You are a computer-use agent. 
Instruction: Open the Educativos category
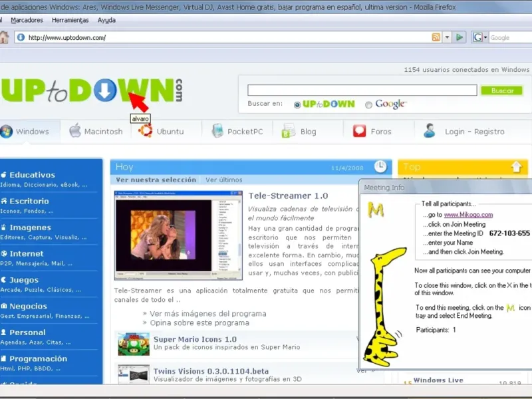pos(32,175)
